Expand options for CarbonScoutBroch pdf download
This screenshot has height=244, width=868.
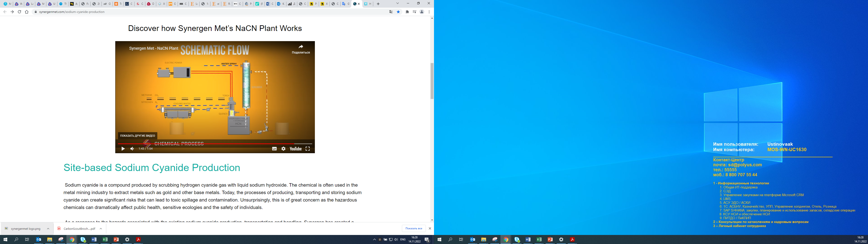pos(101,228)
